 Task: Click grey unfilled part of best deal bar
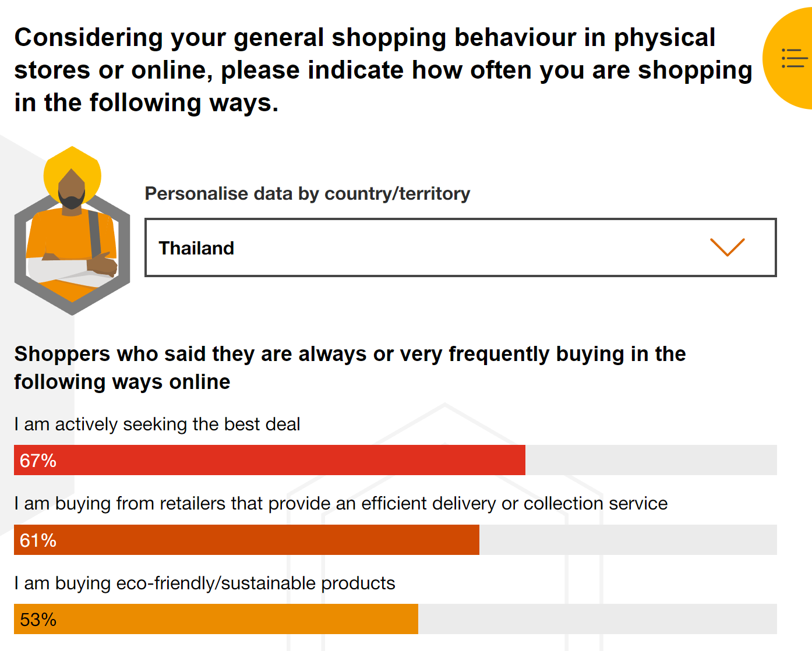pos(651,460)
